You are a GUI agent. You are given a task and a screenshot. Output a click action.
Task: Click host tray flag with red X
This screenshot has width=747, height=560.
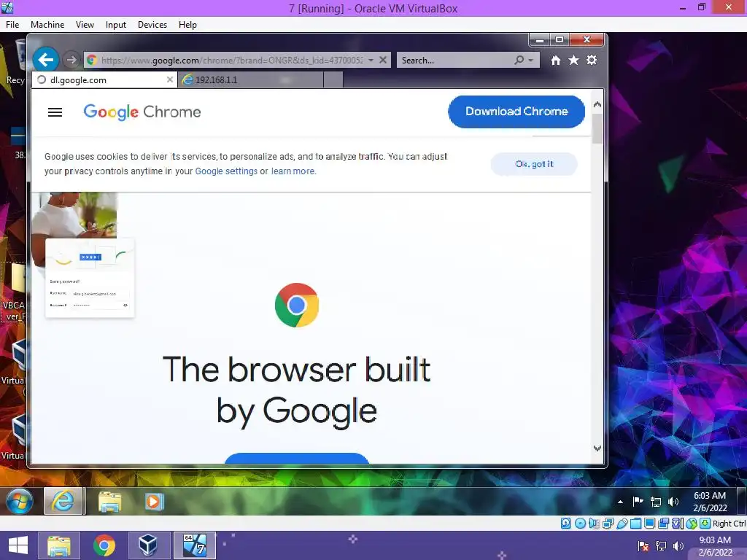point(643,546)
